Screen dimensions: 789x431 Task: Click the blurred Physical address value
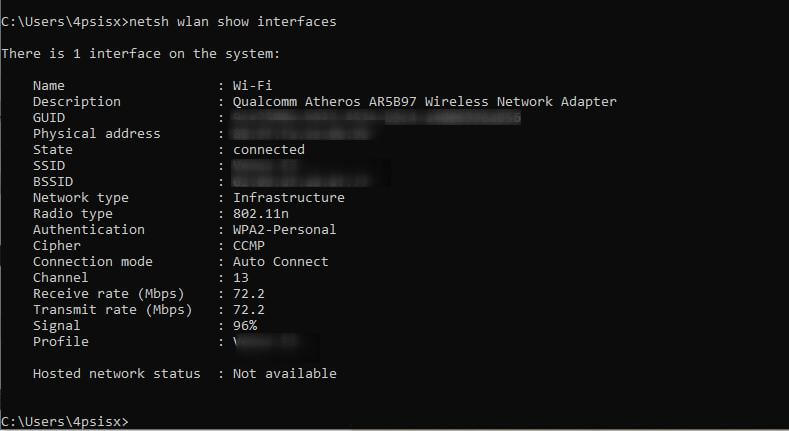point(301,134)
